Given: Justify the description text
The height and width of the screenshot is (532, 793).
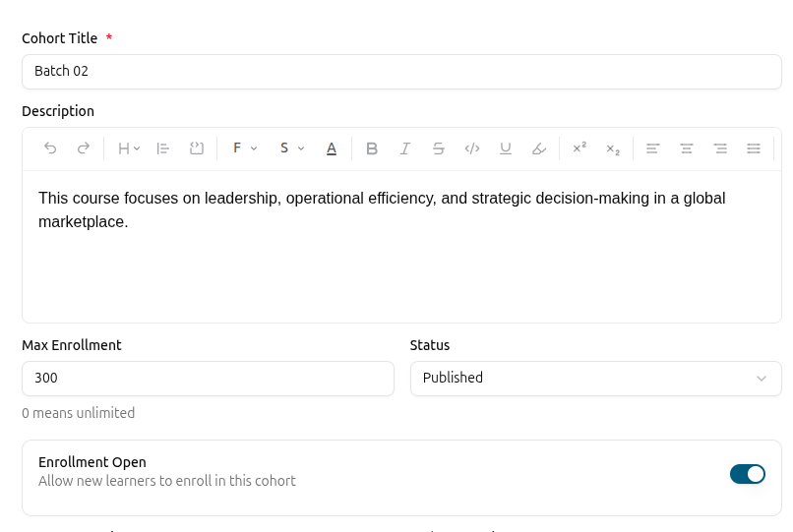Looking at the screenshot, I should coord(754,148).
